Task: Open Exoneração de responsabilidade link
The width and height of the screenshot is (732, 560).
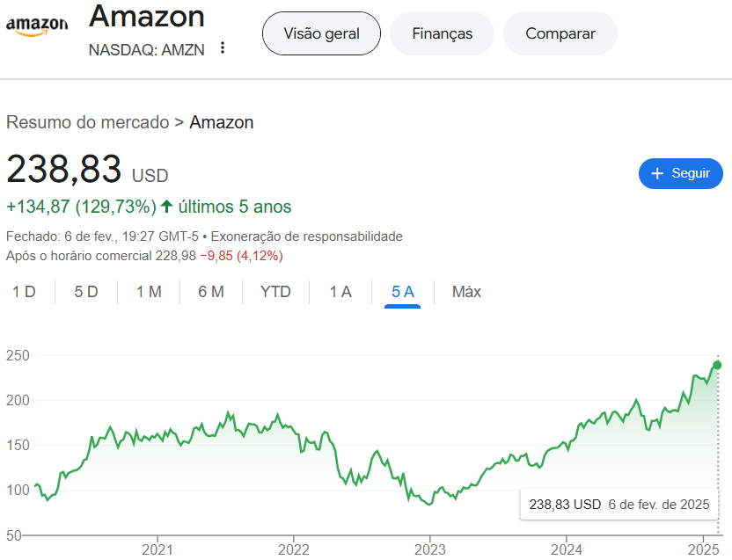Action: pos(307,236)
